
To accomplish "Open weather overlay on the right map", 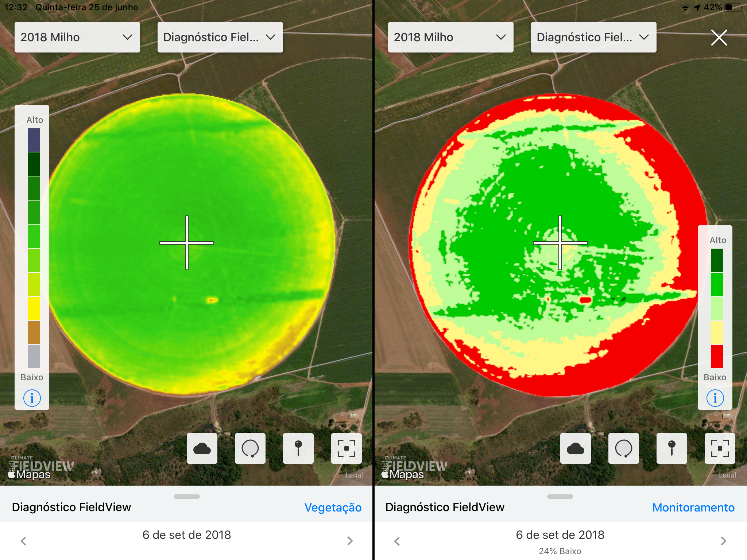I will 575,448.
